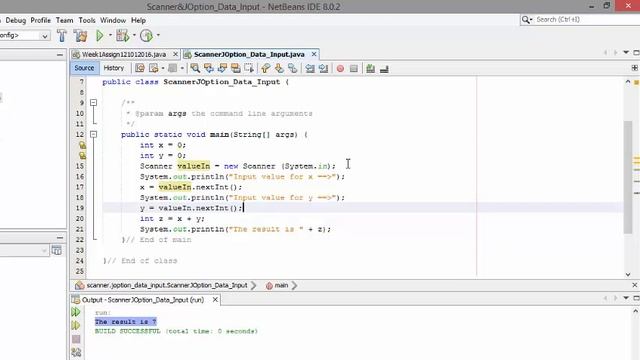Run the project with the green play icon
Screen dimensions: 640x360
coord(100,36)
